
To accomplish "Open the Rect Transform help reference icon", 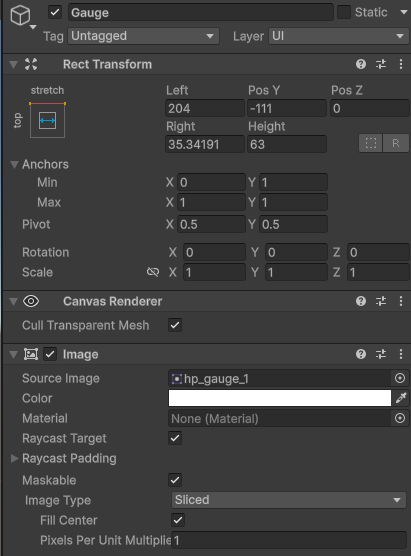I will pos(361,64).
